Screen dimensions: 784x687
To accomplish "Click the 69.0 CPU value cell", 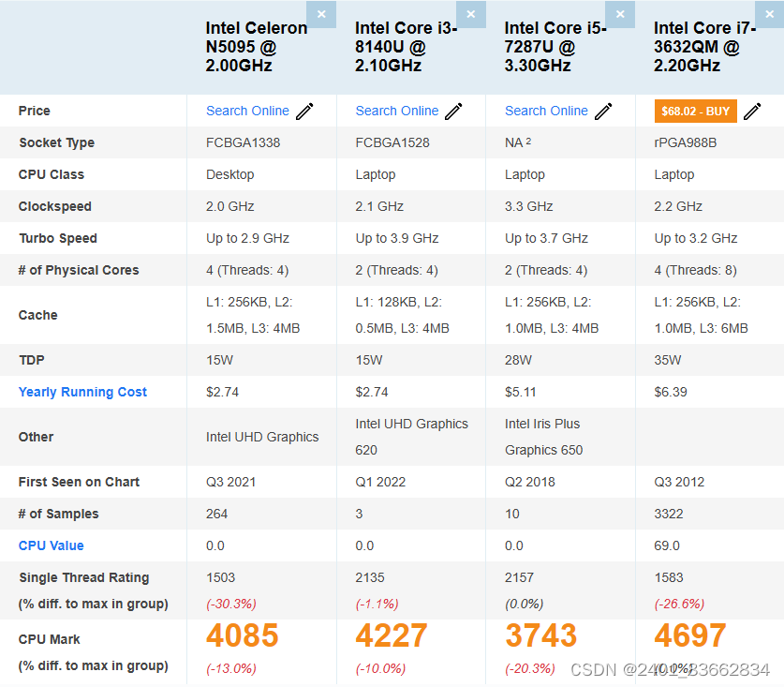I will click(x=667, y=545).
